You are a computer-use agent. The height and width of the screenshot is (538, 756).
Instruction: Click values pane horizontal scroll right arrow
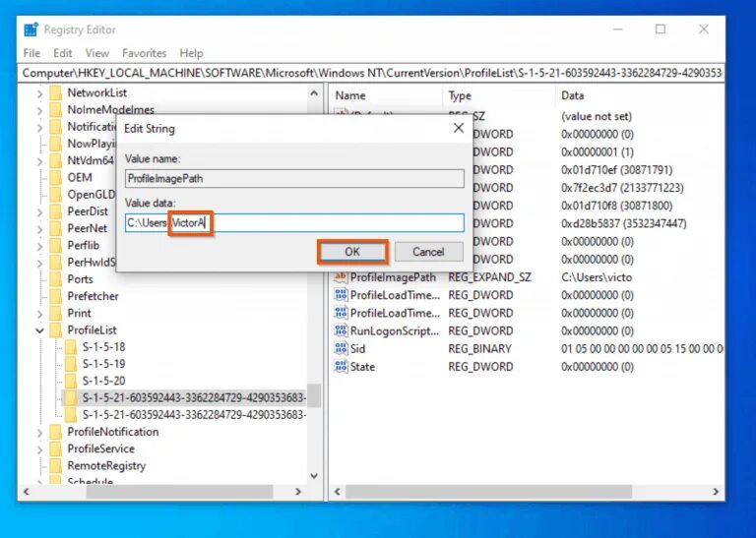point(716,491)
